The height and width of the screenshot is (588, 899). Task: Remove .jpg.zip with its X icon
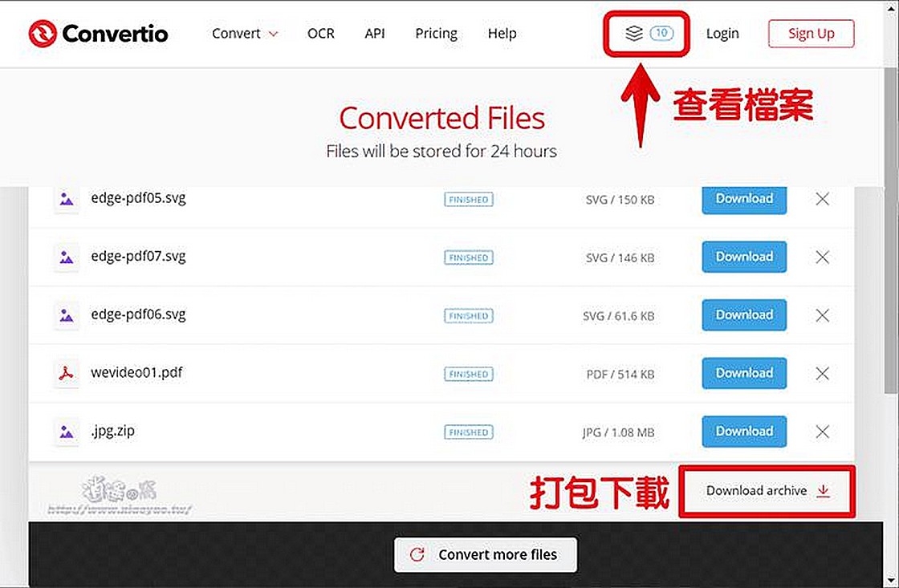point(822,432)
